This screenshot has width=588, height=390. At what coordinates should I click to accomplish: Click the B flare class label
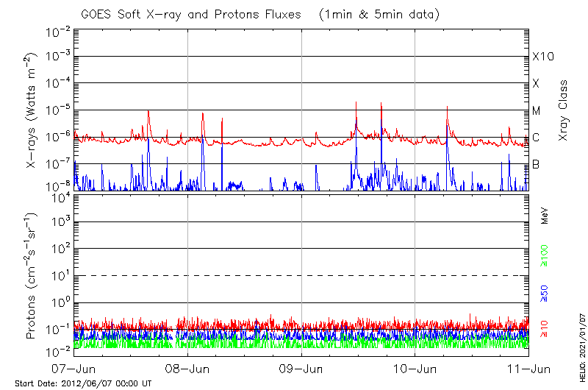click(536, 164)
